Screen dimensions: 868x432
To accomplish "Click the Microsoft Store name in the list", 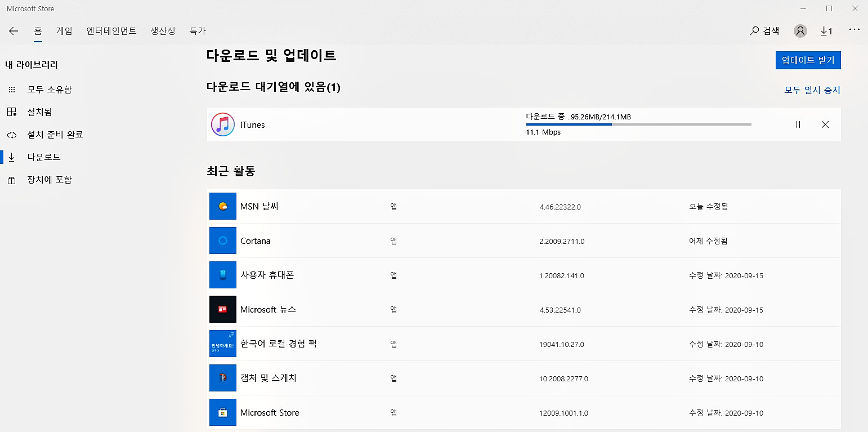I will (270, 412).
